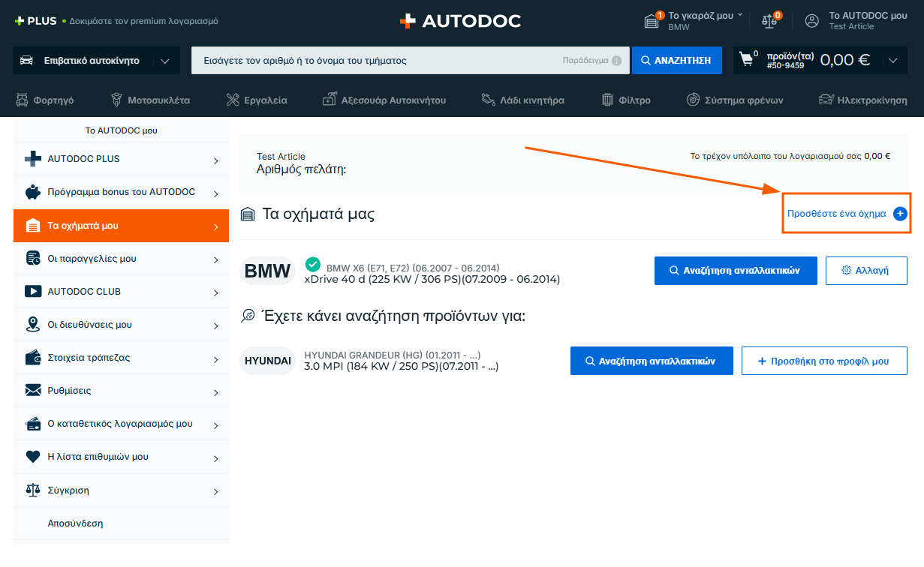924x567 pixels.
Task: Click 3.0 MPI engine description text
Action: click(x=401, y=367)
